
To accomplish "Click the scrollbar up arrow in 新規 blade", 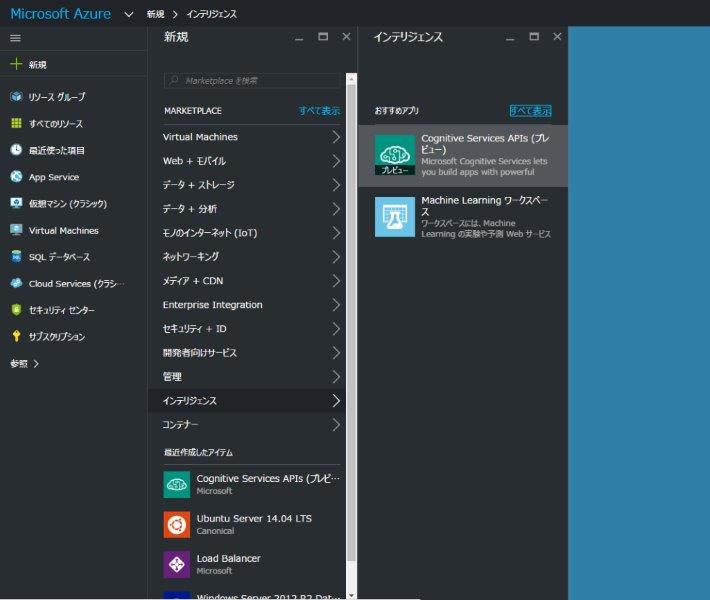I will pos(351,79).
